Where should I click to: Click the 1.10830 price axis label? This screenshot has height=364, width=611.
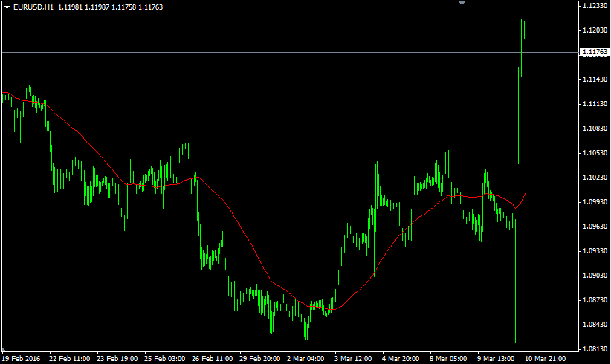click(x=595, y=128)
